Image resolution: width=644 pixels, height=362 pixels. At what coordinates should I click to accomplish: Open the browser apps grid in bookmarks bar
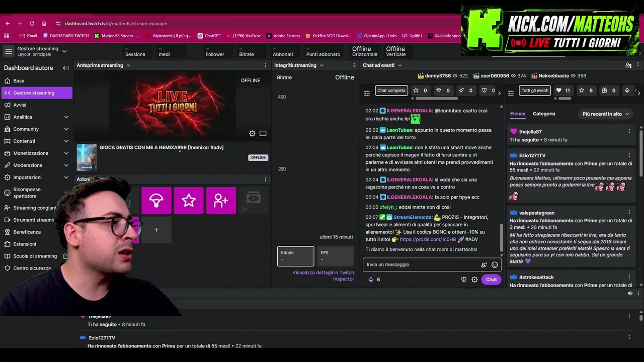coord(7,36)
